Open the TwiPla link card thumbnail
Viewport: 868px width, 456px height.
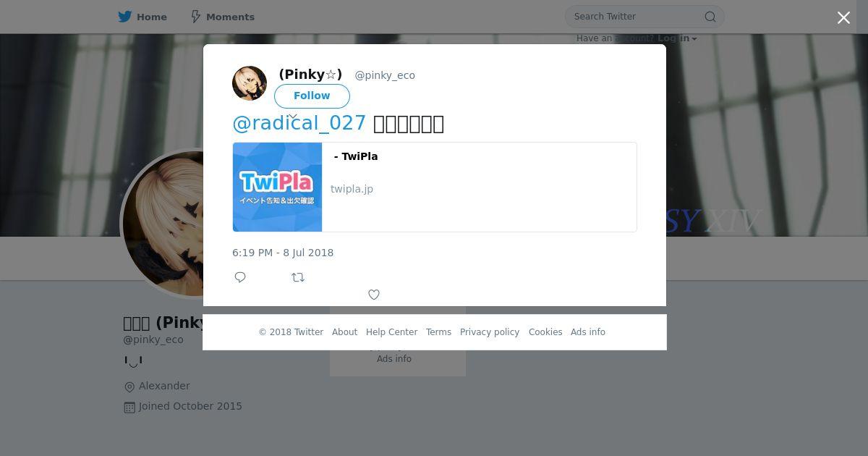(x=277, y=187)
